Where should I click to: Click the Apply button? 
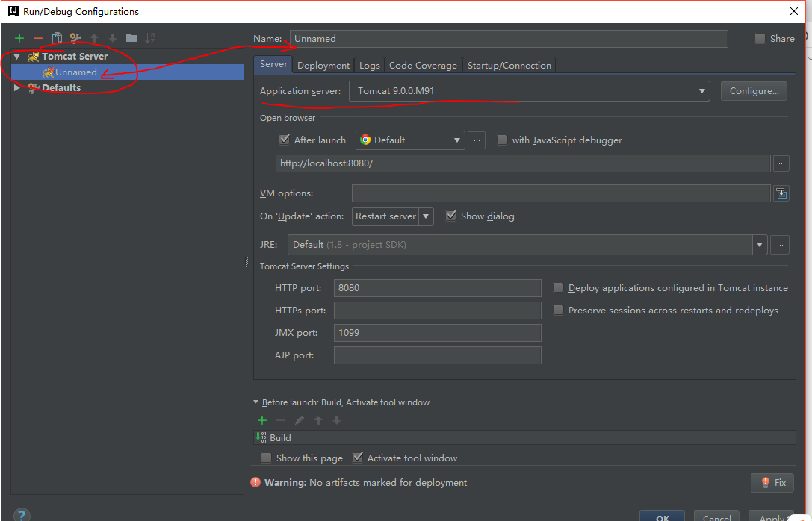[x=772, y=516]
